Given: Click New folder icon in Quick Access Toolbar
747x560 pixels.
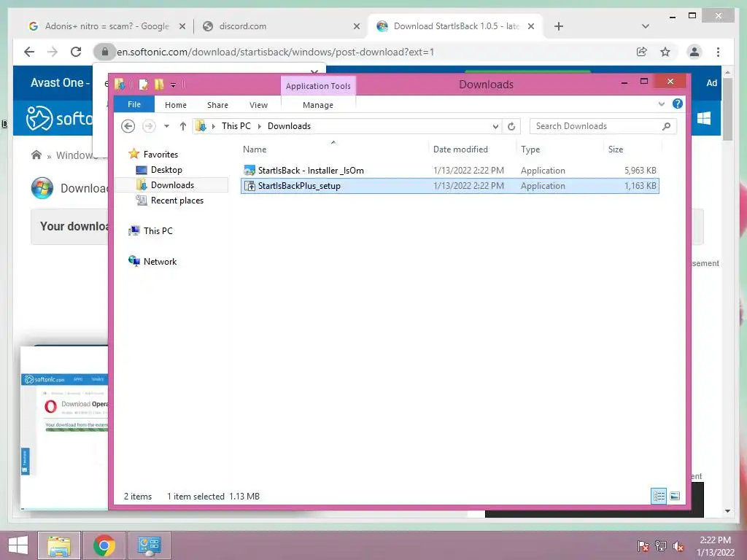Looking at the screenshot, I should 158,85.
